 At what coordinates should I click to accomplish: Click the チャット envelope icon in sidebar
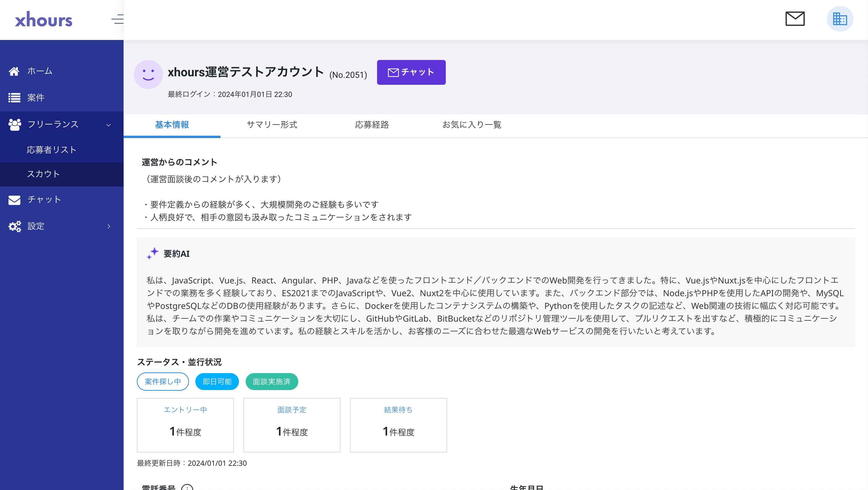click(14, 200)
